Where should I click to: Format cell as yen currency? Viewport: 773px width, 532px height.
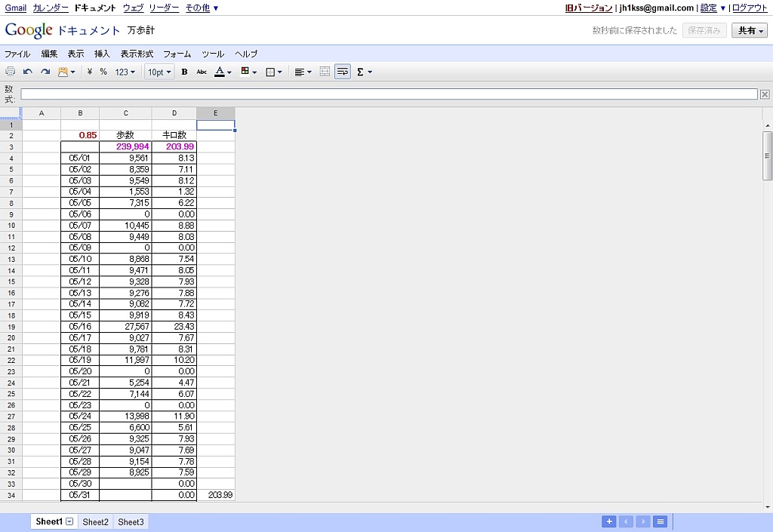(90, 72)
